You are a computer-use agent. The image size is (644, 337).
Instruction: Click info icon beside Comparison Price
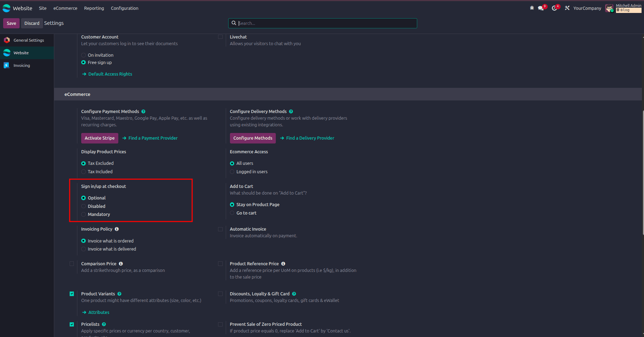point(121,264)
